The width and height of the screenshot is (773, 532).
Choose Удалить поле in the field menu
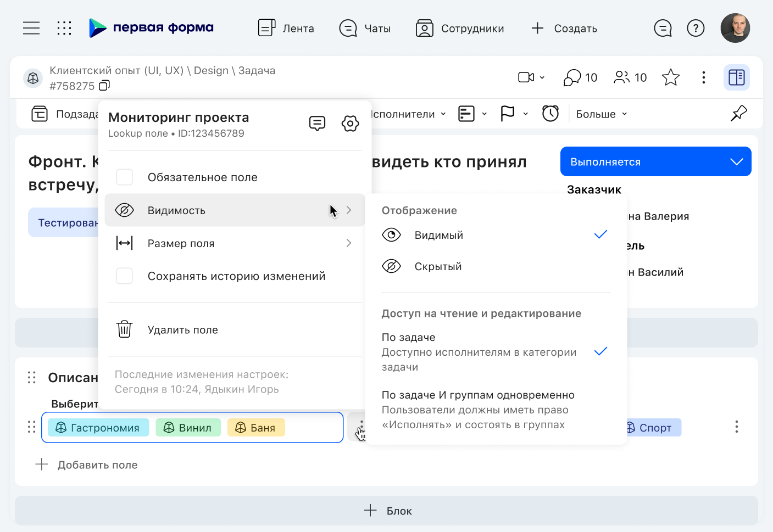[x=182, y=329]
